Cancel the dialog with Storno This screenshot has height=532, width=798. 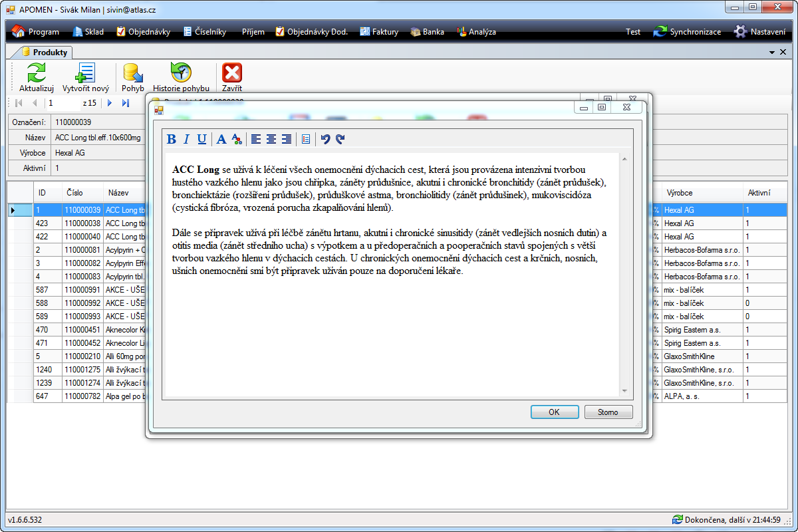tap(608, 412)
